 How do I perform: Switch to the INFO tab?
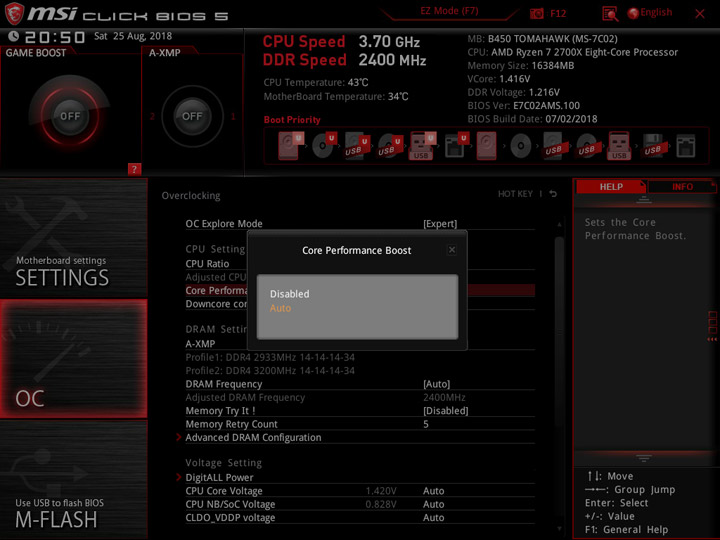[682, 186]
